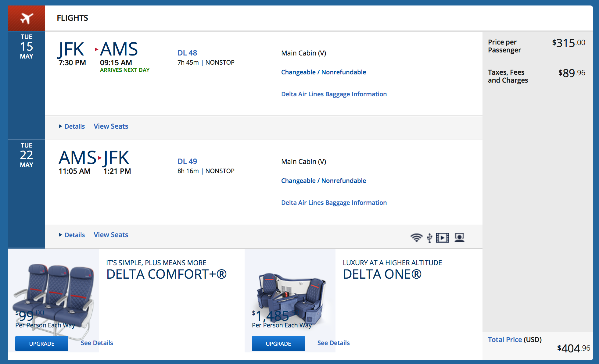The width and height of the screenshot is (599, 364).
Task: View Seats for the DL 48 flight
Action: [x=111, y=127]
